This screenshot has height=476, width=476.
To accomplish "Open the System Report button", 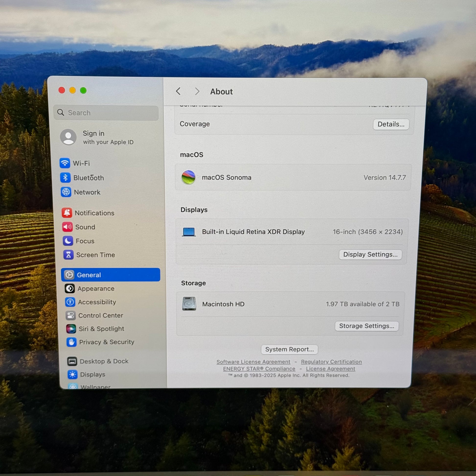I will point(290,349).
